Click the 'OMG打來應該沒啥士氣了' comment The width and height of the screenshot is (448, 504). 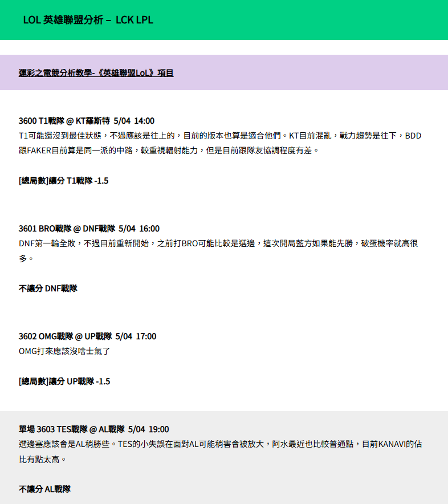[64, 351]
